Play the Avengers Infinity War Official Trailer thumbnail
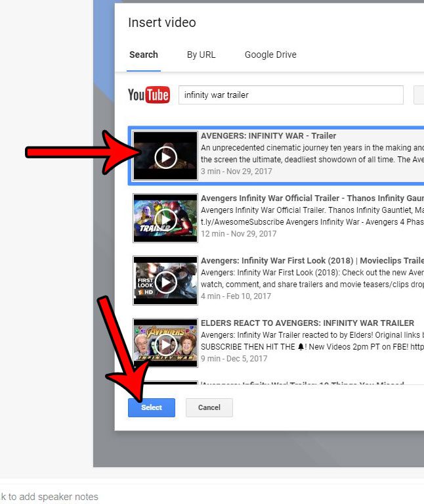Image resolution: width=424 pixels, height=504 pixels. [165, 218]
